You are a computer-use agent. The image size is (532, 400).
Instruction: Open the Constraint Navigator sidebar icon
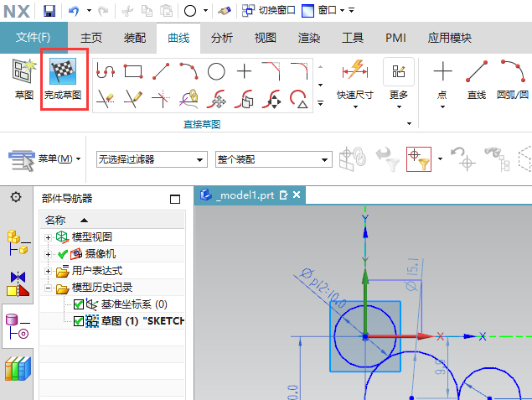click(18, 283)
